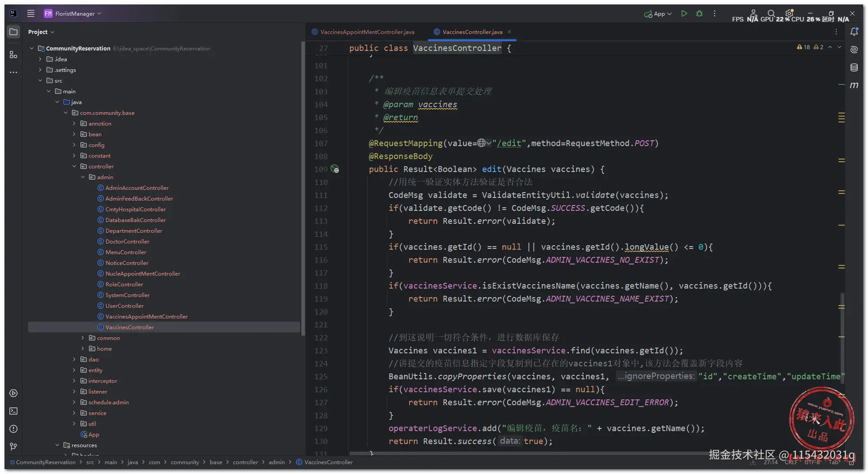Select NucleAppointMentController class
Screen dimensions: 868x474
click(x=143, y=273)
